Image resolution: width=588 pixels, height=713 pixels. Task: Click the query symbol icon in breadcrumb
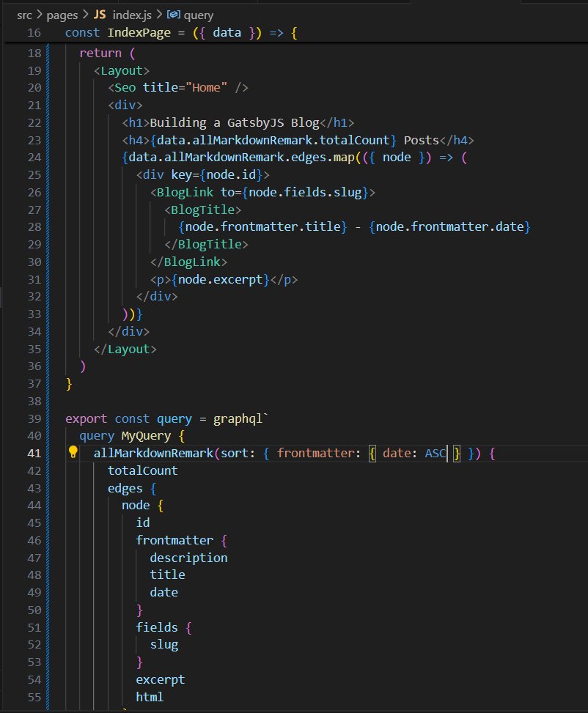[174, 15]
